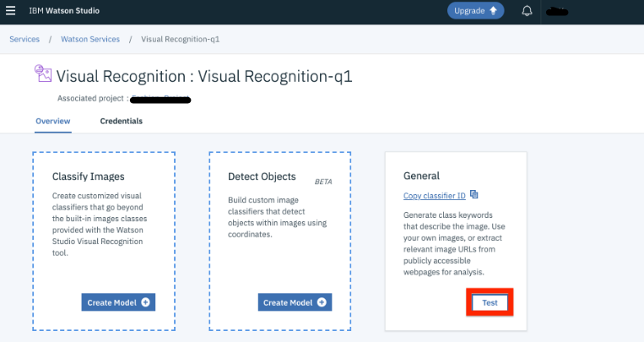Switch to the Credentials tab
The image size is (644, 342).
point(122,122)
